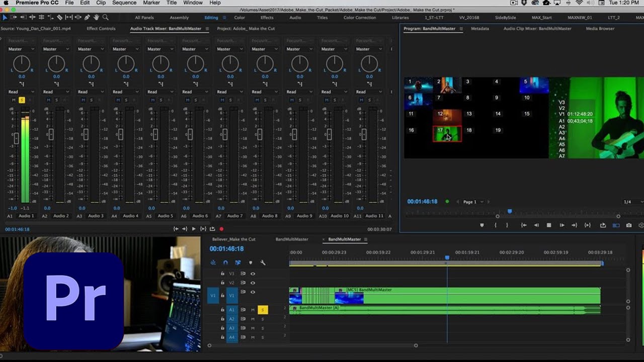Select the Selection arrow tool
644x362 pixels.
pyautogui.click(x=5, y=17)
